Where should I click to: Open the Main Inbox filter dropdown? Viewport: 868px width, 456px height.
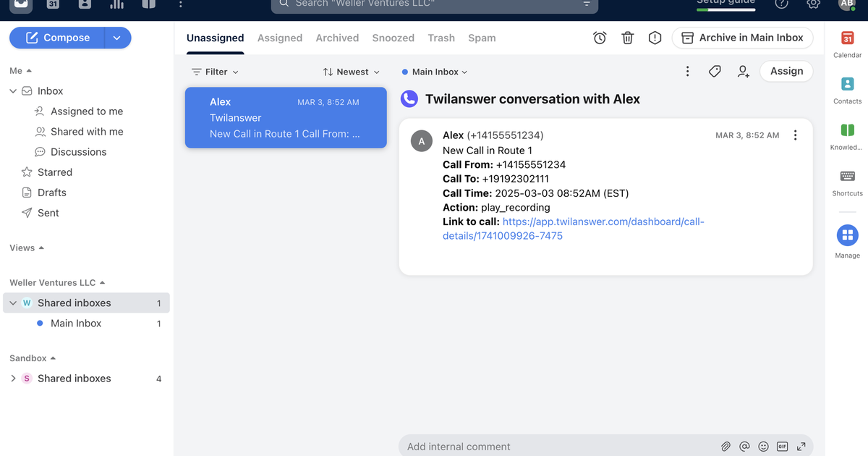click(434, 71)
